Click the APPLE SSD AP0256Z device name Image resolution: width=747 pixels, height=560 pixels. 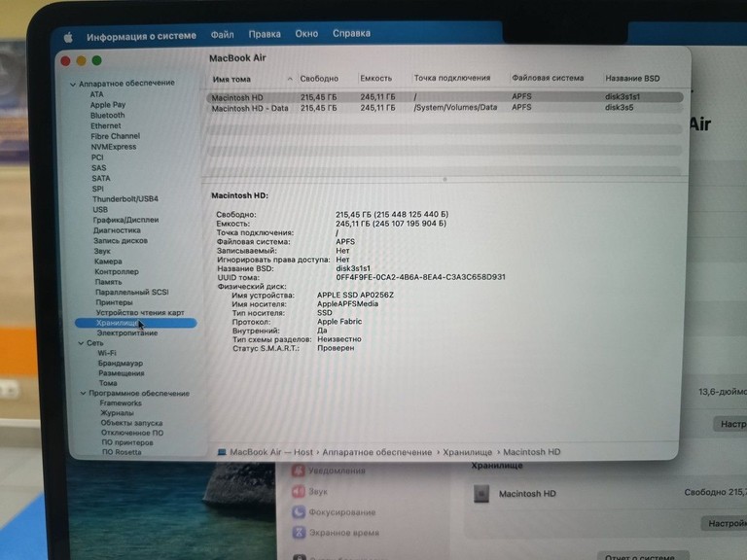(x=355, y=296)
